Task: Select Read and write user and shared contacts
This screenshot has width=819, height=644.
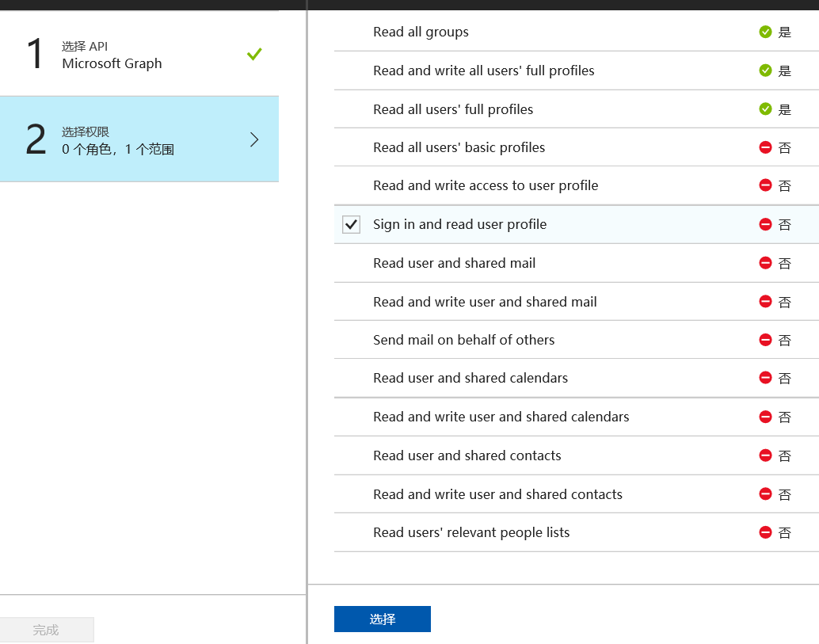Action: click(x=497, y=494)
